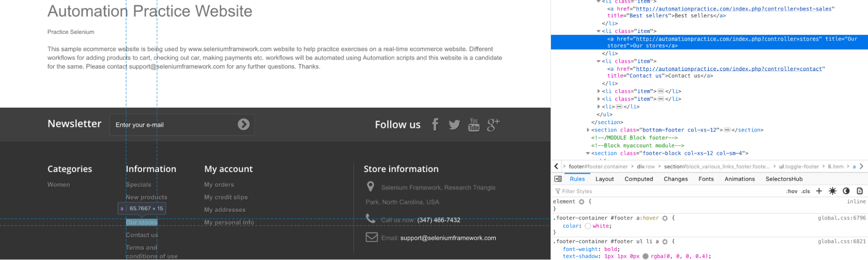This screenshot has width=868, height=260.
Task: Expand the bottom-footer section node
Action: click(588, 130)
